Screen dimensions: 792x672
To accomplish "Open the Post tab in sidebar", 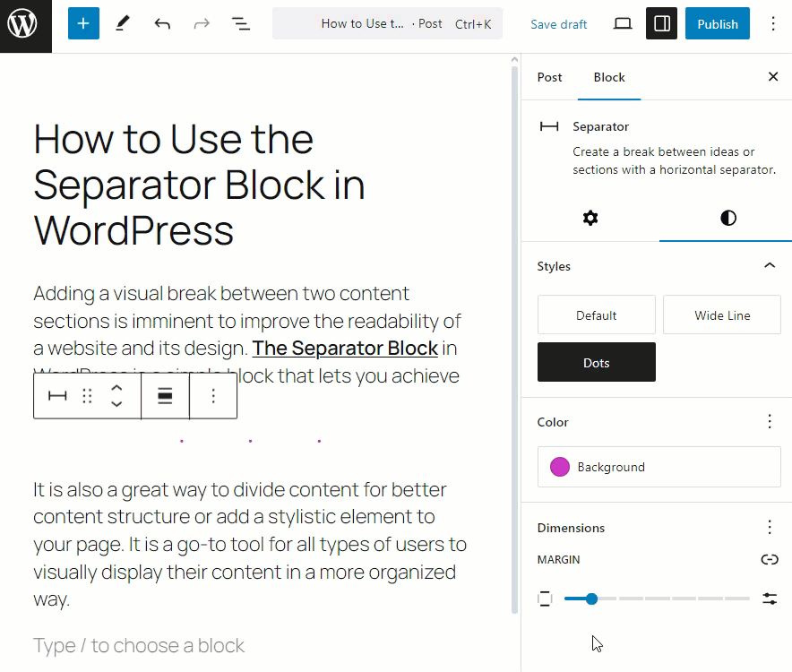I will [x=549, y=77].
